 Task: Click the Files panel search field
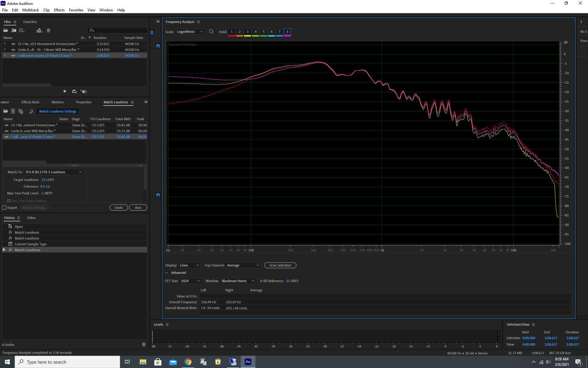click(x=117, y=30)
